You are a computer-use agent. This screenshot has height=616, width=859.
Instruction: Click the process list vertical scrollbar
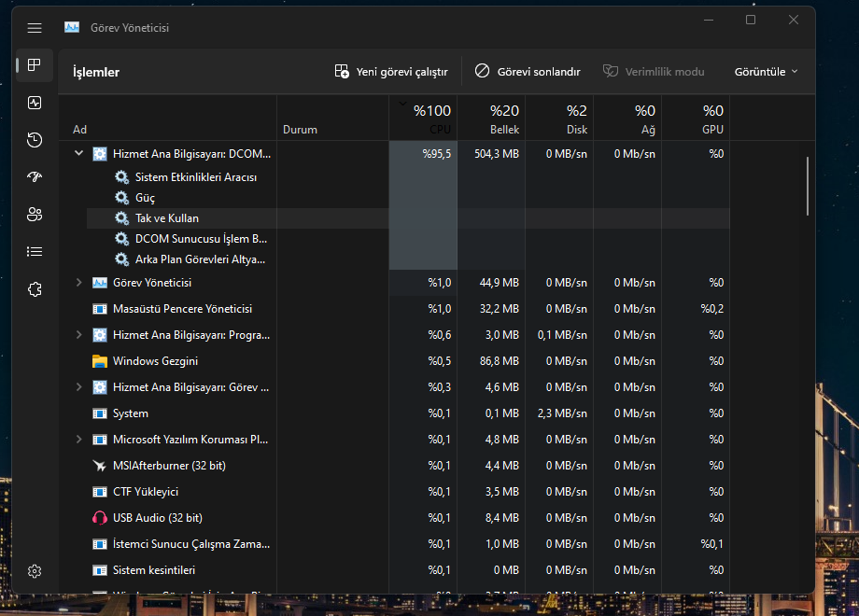(808, 185)
